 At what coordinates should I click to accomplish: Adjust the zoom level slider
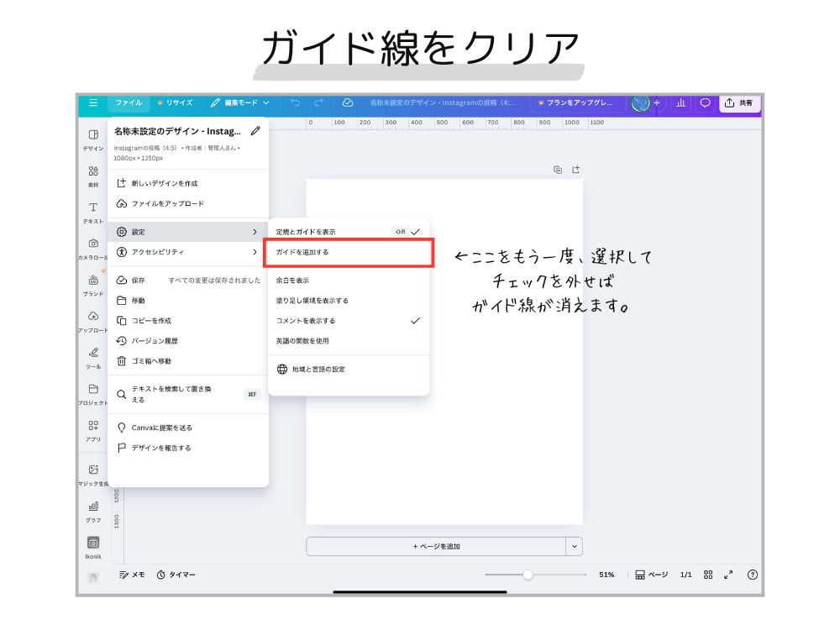tap(528, 575)
